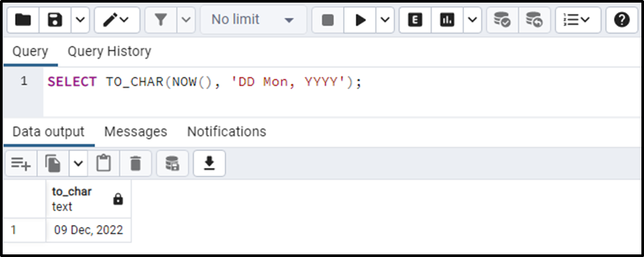644x257 pixels.
Task: Expand the filter options dropdown arrow
Action: [186, 20]
